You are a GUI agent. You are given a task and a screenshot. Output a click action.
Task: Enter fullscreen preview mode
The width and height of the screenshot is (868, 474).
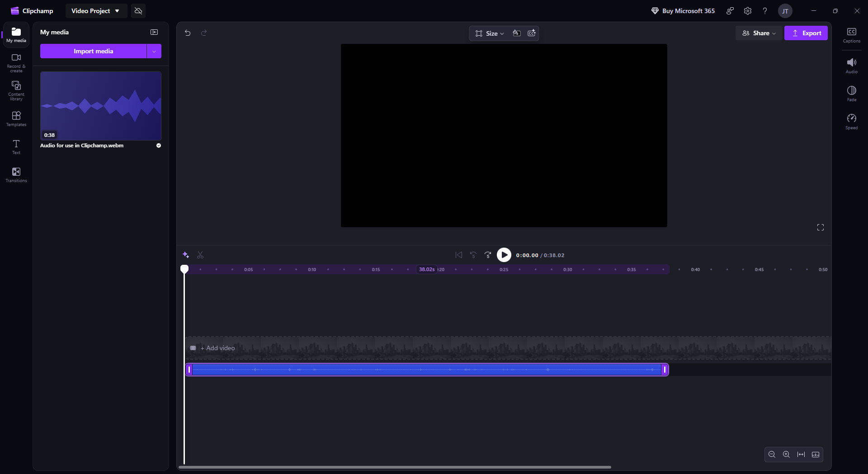click(820, 227)
